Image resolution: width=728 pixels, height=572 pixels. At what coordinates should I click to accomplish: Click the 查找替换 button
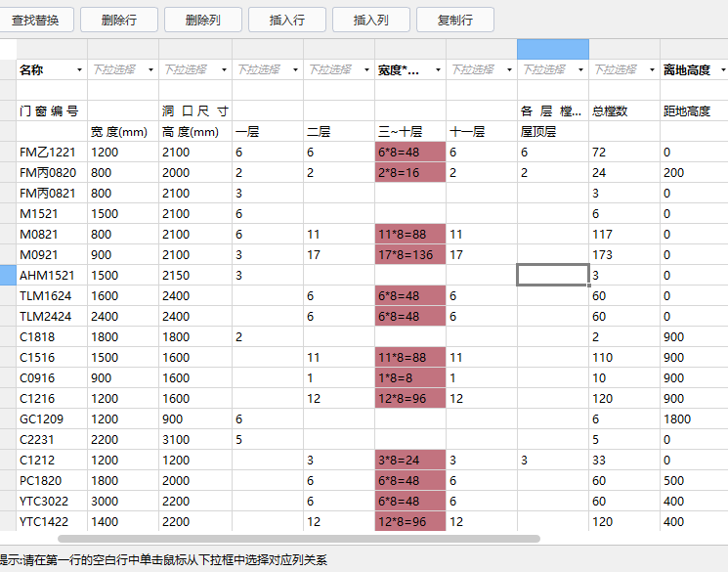(x=36, y=20)
